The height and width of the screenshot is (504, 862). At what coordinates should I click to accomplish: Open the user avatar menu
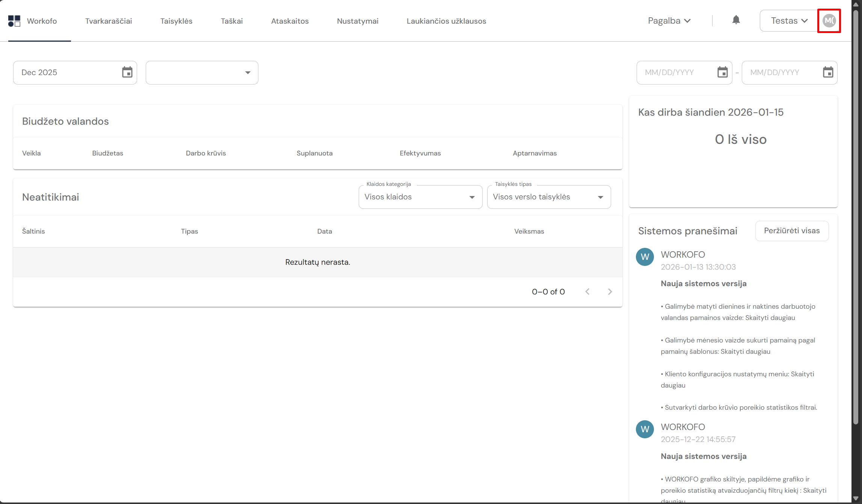pos(829,21)
